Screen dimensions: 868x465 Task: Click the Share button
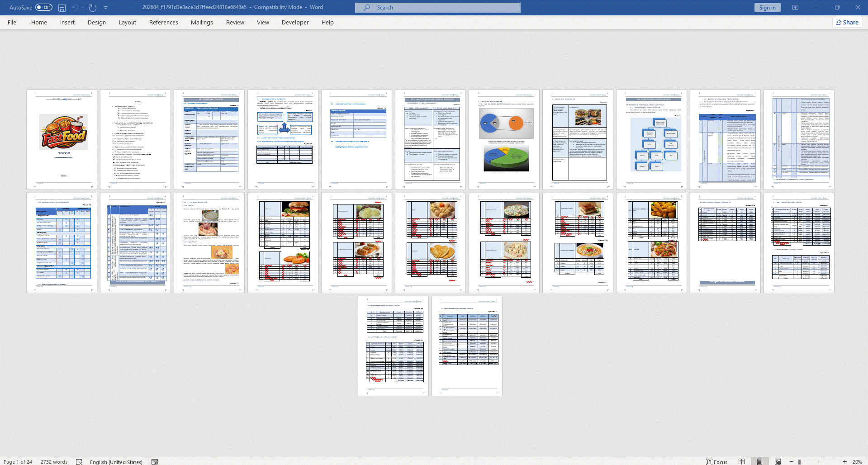[847, 23]
